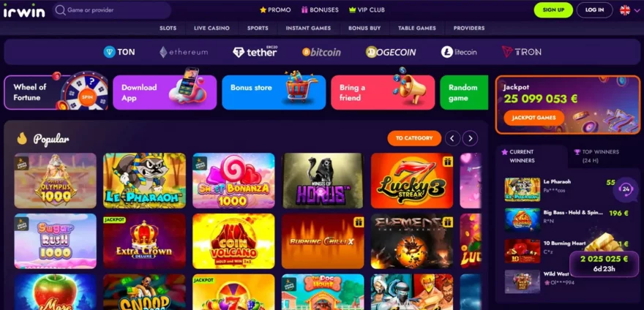Show previous Popular games with left arrow
The width and height of the screenshot is (644, 310).
(452, 138)
